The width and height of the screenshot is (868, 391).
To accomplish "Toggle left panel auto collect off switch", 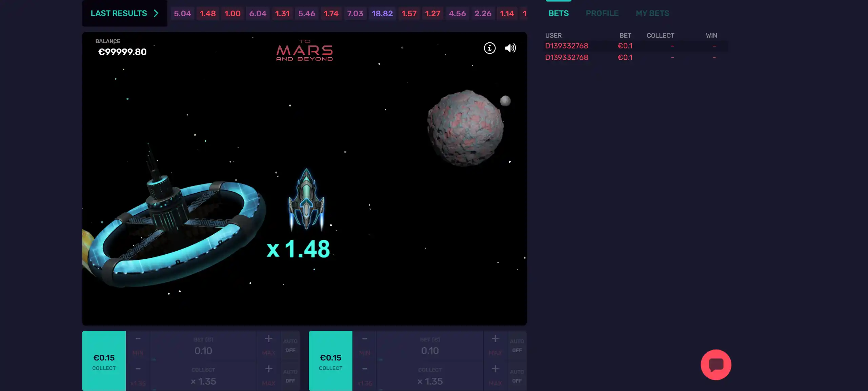I will click(290, 376).
